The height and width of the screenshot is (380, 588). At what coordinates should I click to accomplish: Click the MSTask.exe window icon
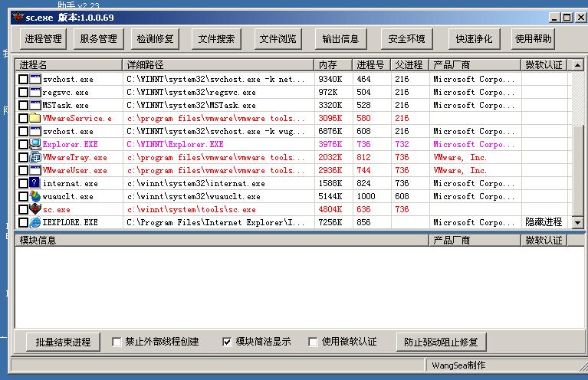(34, 105)
